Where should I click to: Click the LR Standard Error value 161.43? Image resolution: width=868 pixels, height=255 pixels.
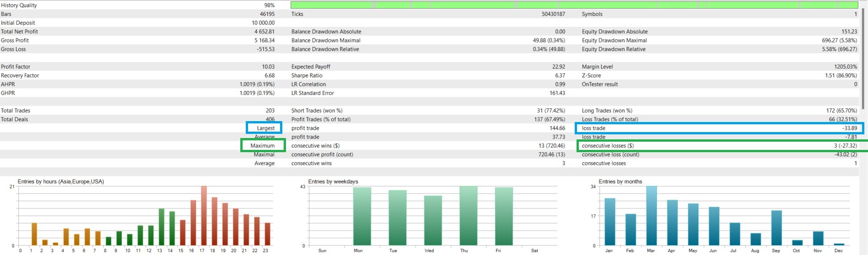pyautogui.click(x=557, y=93)
